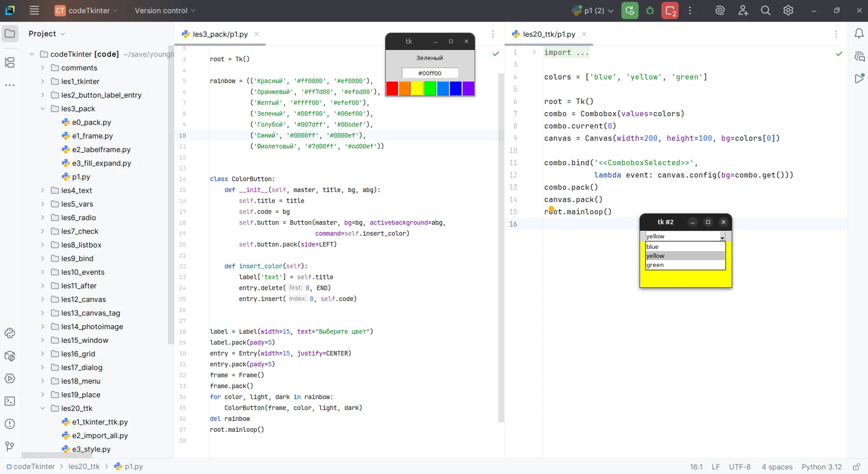The image size is (868, 474).
Task: Click the green Rerun p1 button
Action: [630, 10]
